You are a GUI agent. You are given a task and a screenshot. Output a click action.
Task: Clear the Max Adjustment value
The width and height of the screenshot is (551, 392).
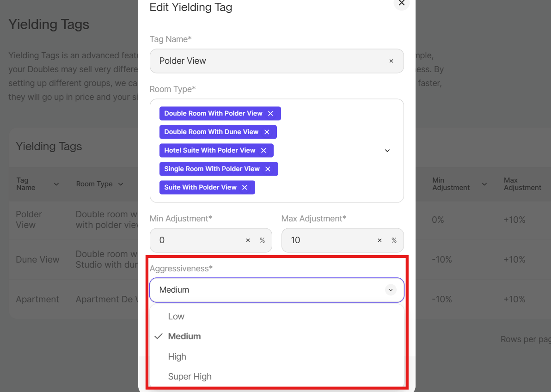click(x=380, y=240)
